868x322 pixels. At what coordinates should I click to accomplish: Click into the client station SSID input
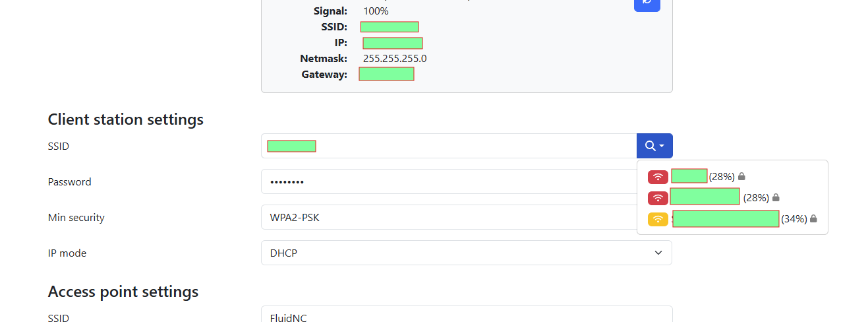click(449, 146)
